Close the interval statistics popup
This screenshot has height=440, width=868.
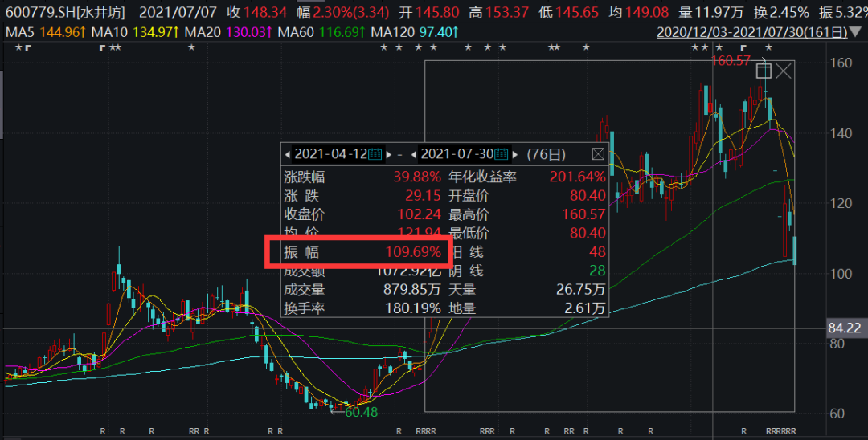[x=598, y=153]
